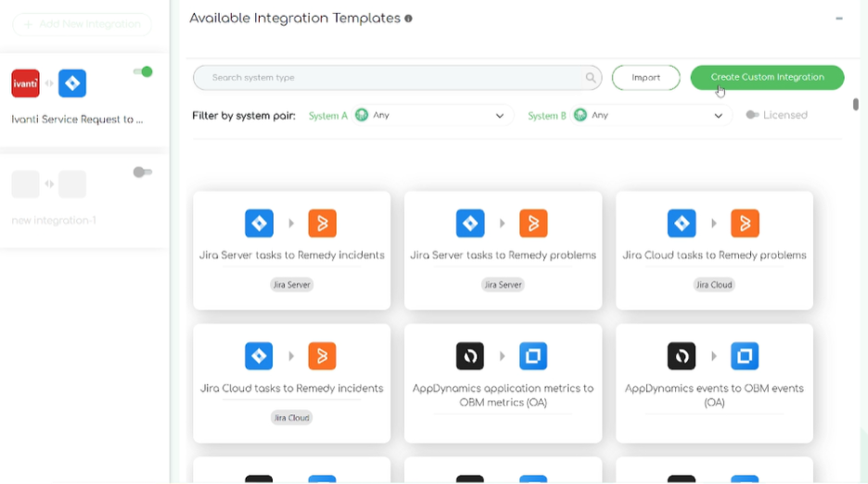Click Jira icon on Jira Server tasks to Remedy problems card

pos(470,223)
